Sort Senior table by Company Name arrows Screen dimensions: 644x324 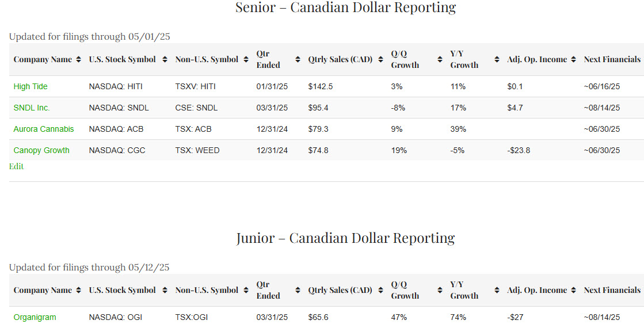(x=78, y=59)
